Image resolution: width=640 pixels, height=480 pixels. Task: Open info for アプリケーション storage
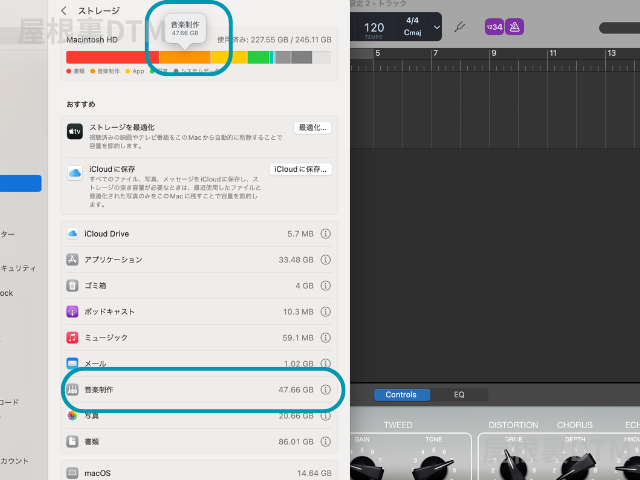pyautogui.click(x=325, y=260)
